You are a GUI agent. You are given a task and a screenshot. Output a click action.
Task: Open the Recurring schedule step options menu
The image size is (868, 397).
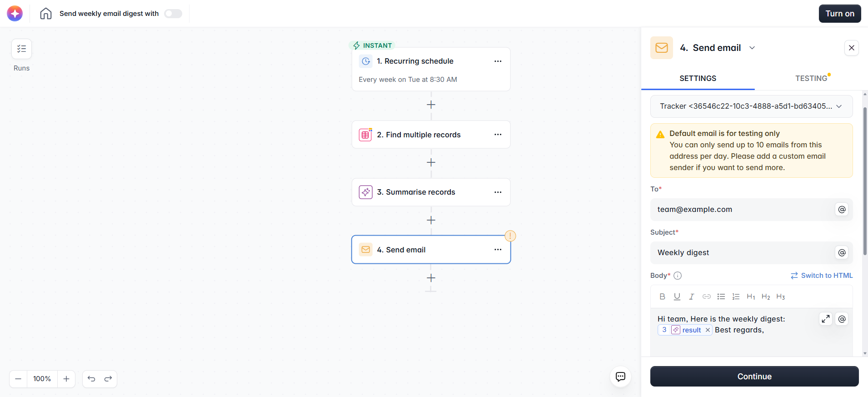click(498, 61)
